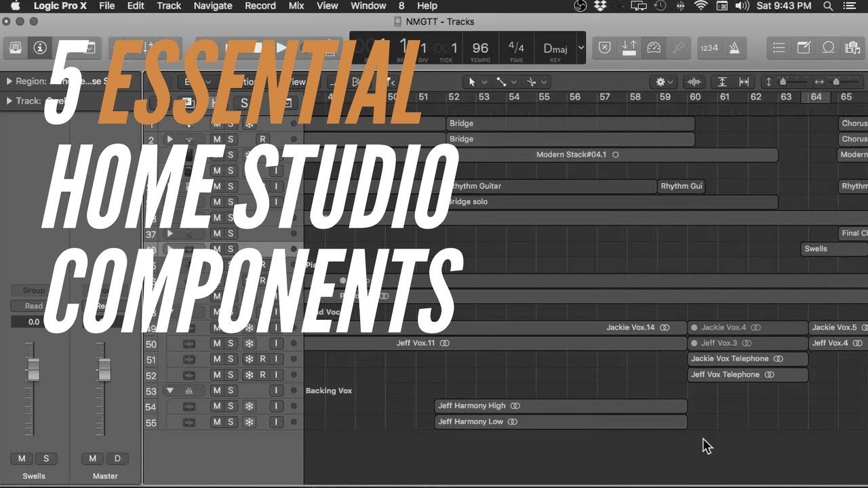This screenshot has height=488, width=868.
Task: Click track 53 Backing Vox stack icon
Action: click(189, 390)
